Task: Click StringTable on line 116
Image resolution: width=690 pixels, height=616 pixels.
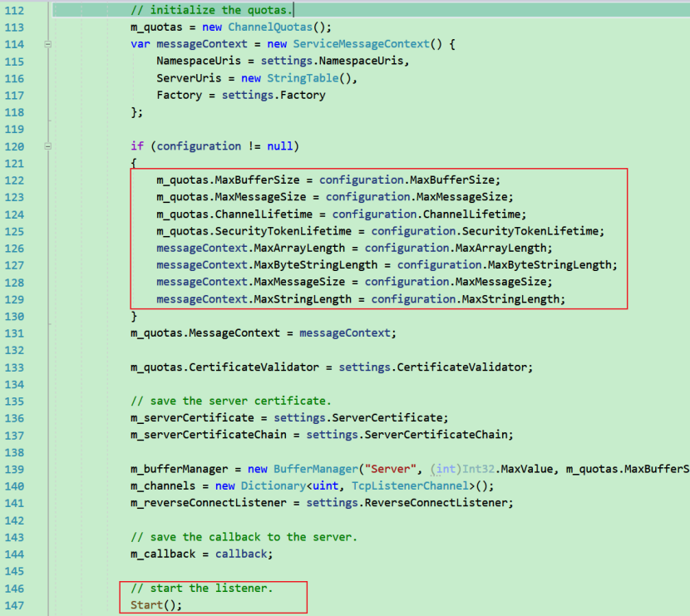Action: (303, 78)
